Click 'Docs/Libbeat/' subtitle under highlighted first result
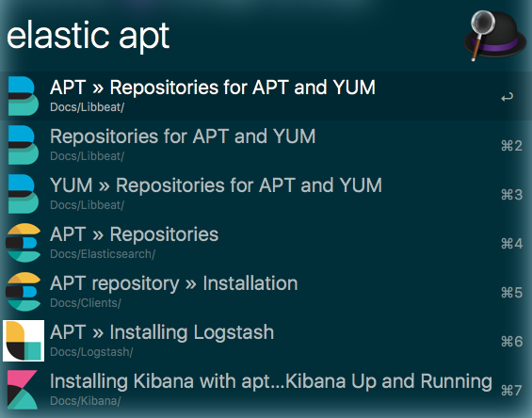The width and height of the screenshot is (532, 418). (88, 107)
